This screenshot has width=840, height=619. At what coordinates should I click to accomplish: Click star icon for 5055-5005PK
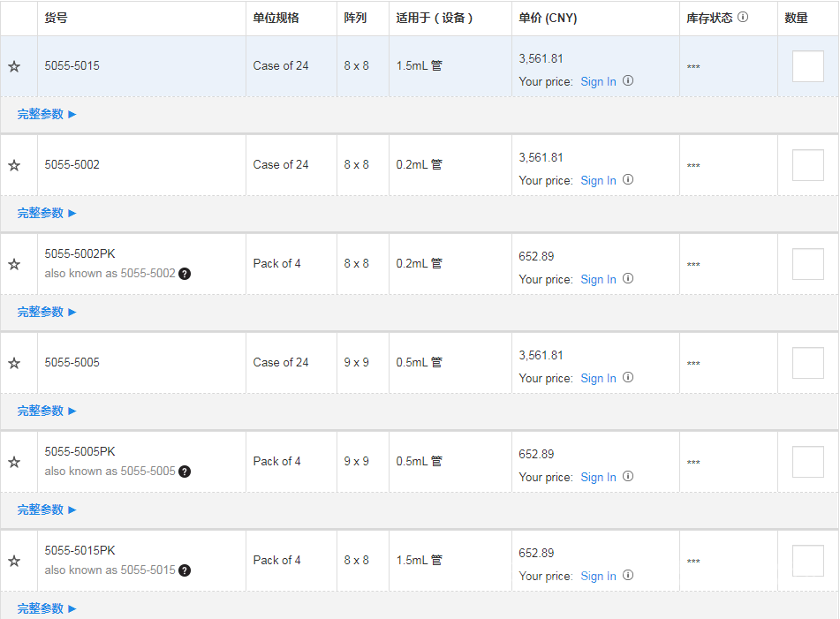point(14,462)
